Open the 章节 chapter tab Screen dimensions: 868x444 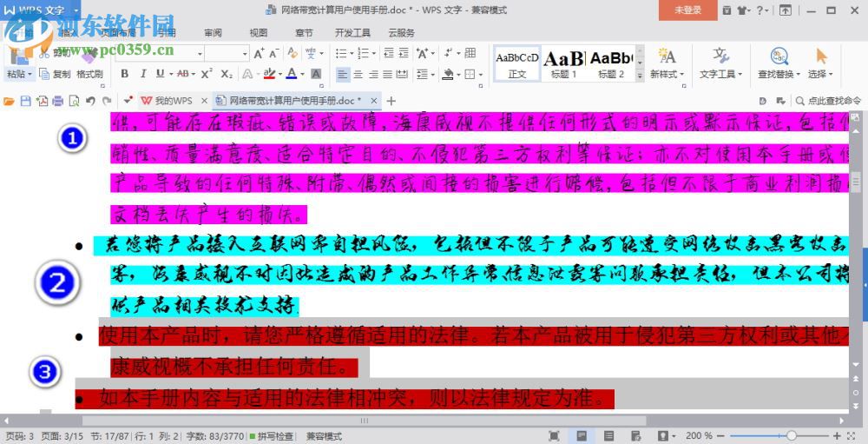(303, 33)
